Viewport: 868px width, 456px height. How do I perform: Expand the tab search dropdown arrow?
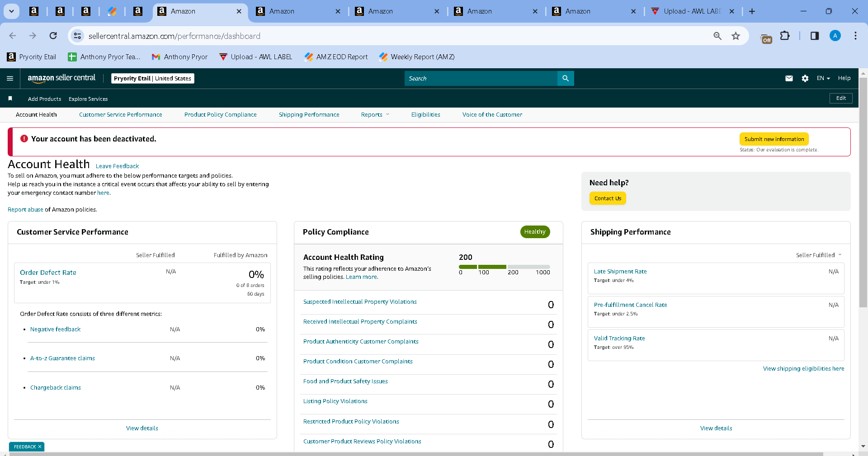[11, 11]
